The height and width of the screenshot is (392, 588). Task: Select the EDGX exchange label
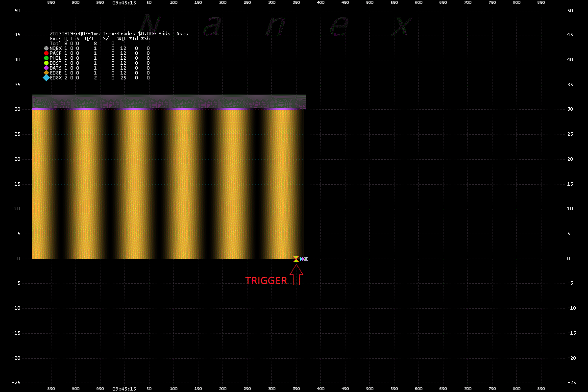tap(55, 77)
